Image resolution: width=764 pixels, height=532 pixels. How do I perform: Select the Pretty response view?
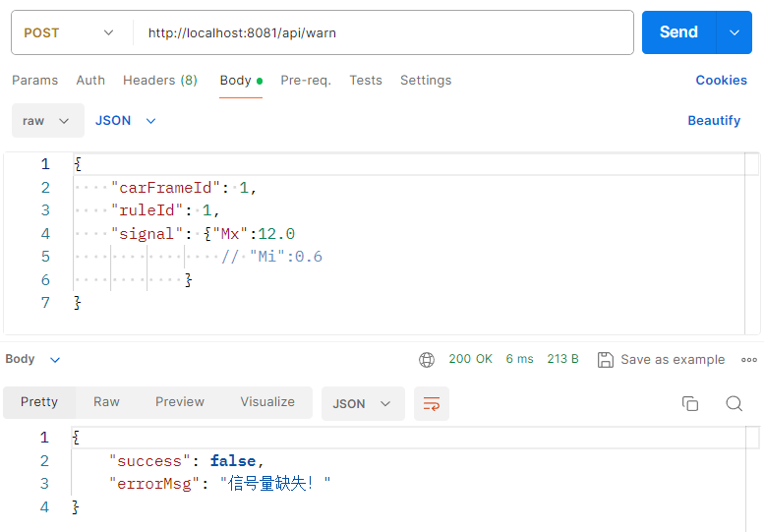39,402
